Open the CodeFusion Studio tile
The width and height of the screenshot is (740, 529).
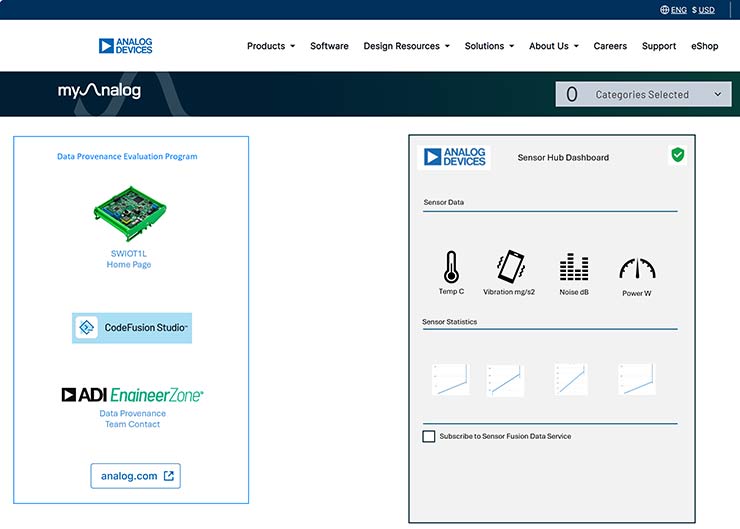click(132, 328)
